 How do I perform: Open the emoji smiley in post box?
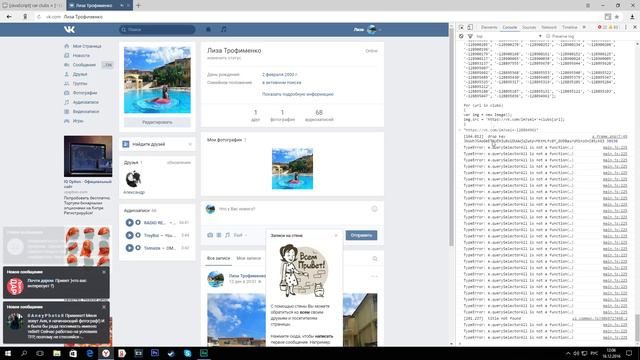(374, 209)
